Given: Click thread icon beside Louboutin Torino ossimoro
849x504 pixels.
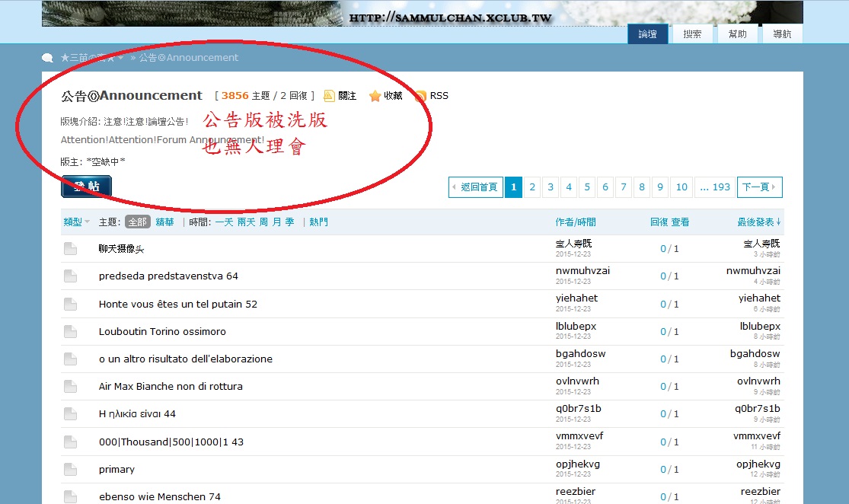Looking at the screenshot, I should coord(70,332).
